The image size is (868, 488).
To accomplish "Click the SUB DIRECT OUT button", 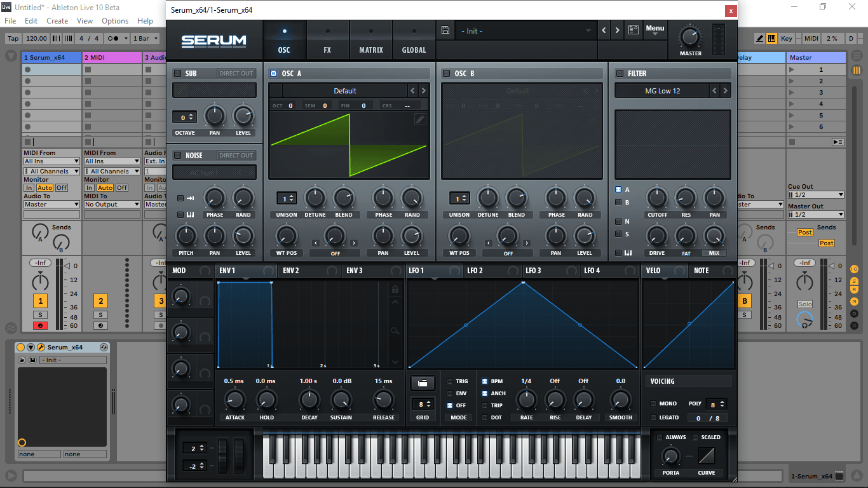I will coord(236,74).
